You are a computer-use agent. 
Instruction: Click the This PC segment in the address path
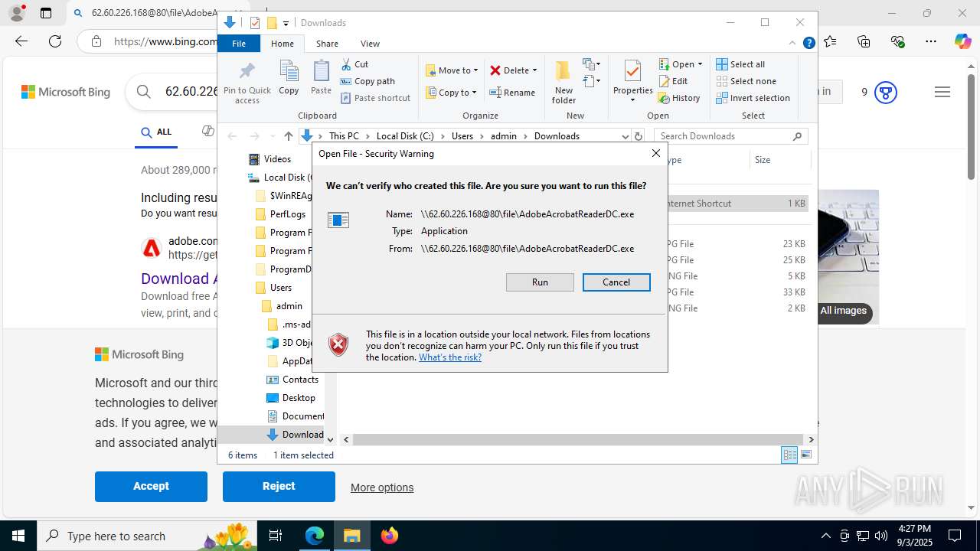pos(344,136)
